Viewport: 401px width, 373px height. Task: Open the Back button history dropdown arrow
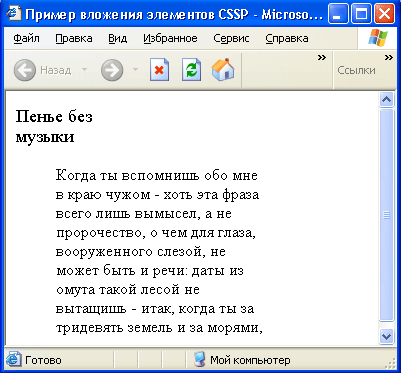tap(84, 70)
